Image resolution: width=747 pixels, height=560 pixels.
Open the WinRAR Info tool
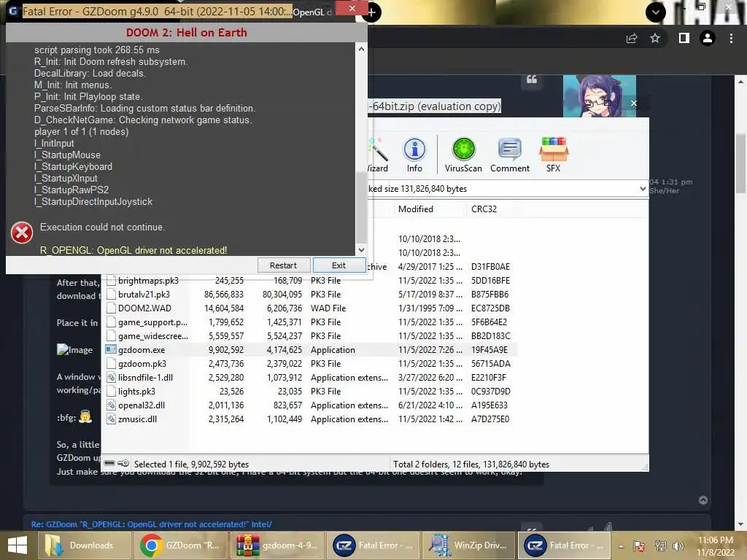[414, 155]
